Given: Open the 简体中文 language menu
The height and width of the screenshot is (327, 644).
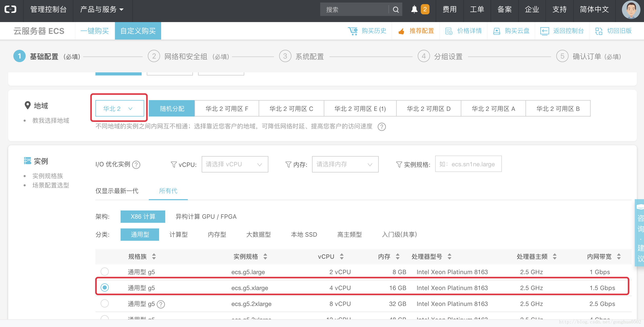Looking at the screenshot, I should point(594,9).
